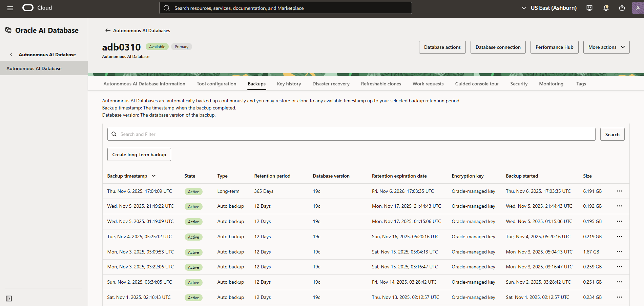
Task: Open the Performance Hub
Action: (x=554, y=47)
